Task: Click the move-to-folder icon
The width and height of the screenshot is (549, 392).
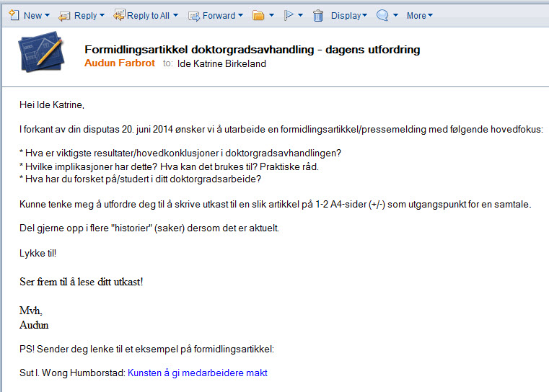Action: click(258, 15)
